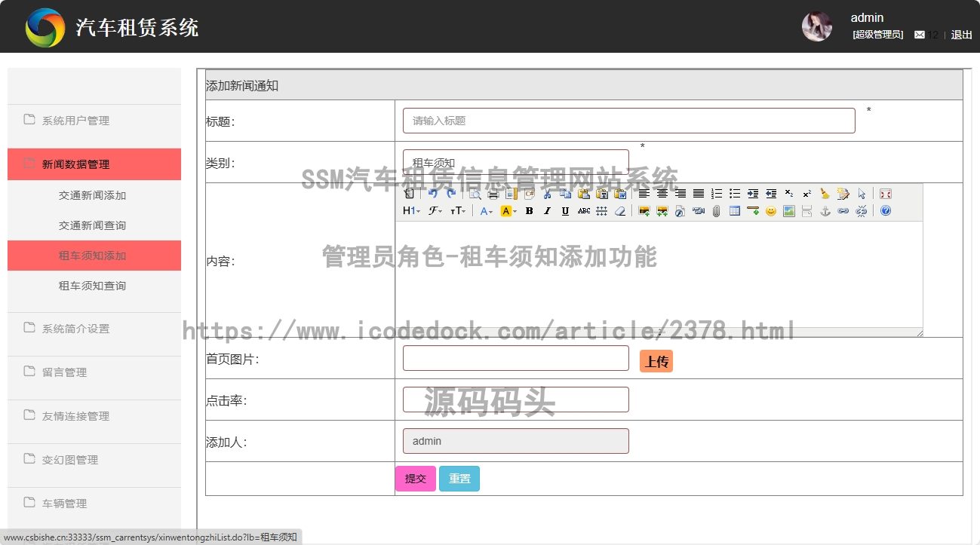Print the editor content
This screenshot has height=545, width=980.
[493, 194]
